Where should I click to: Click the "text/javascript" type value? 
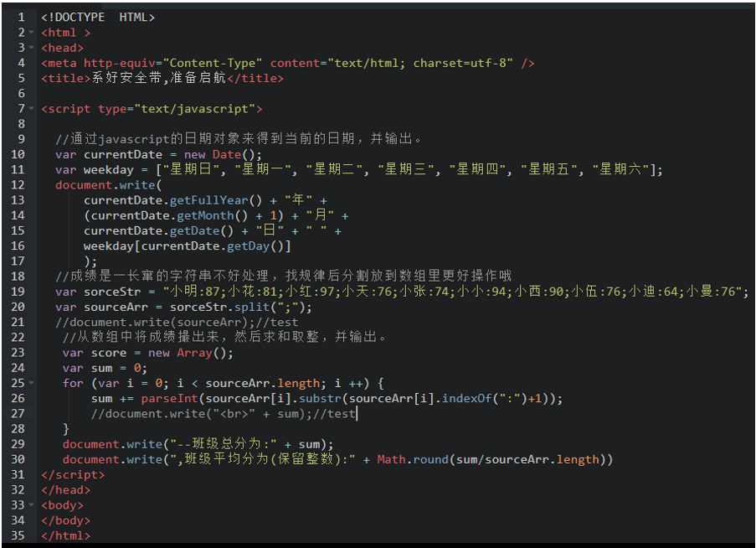pos(195,109)
